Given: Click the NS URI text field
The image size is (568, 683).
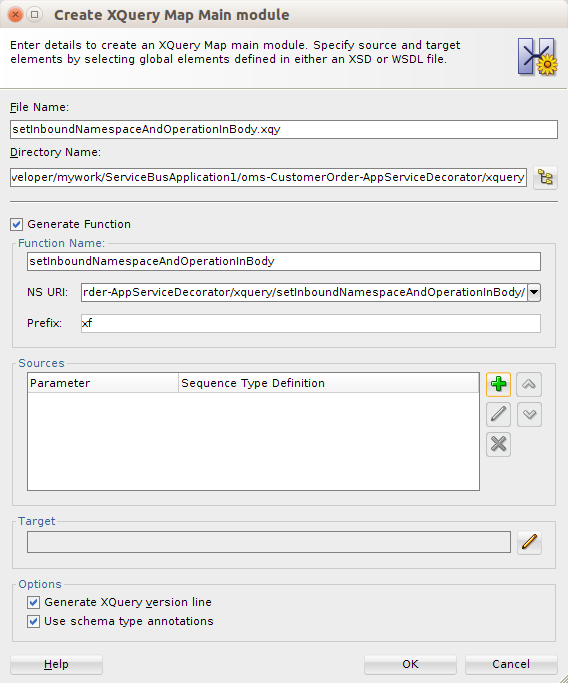Looking at the screenshot, I should pos(304,292).
